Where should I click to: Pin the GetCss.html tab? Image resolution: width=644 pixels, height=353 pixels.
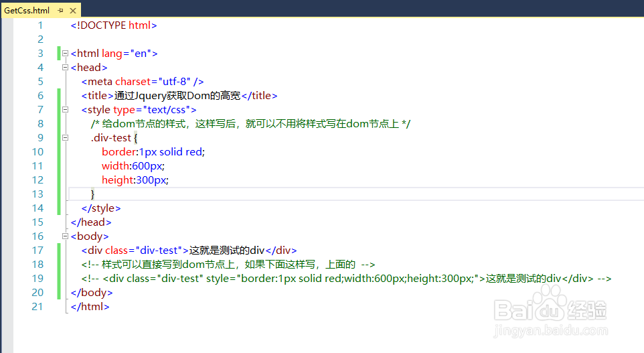click(x=61, y=10)
